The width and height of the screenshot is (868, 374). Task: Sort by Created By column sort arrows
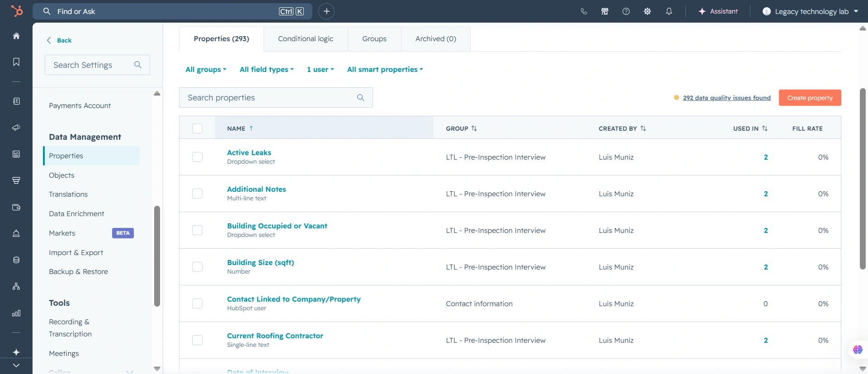pyautogui.click(x=643, y=128)
